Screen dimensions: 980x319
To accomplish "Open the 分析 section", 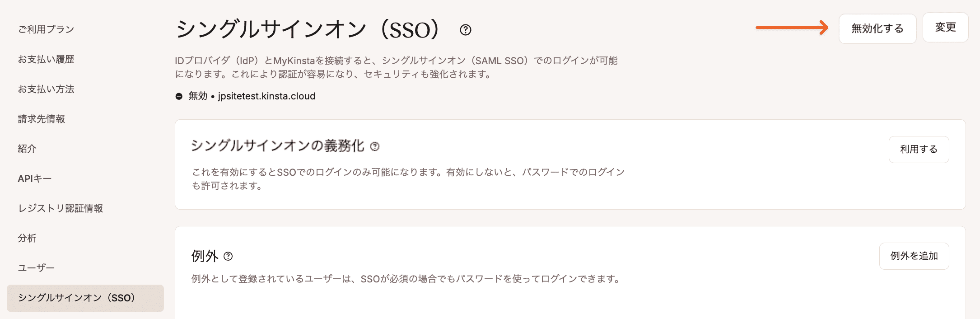I will pyautogui.click(x=27, y=238).
